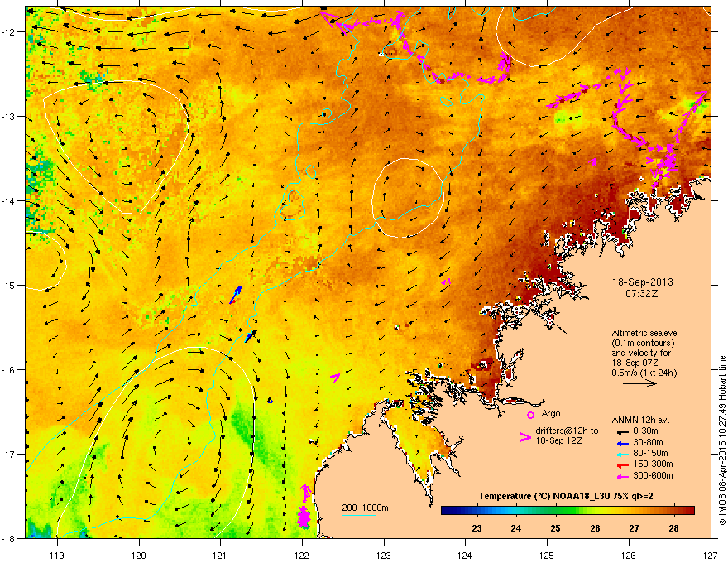Click the latitude axis label '-18'
This screenshot has height=563, width=728.
tap(8, 538)
